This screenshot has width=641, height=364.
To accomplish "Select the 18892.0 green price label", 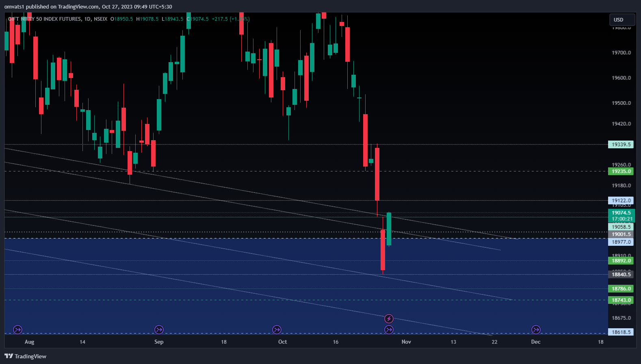I will (x=621, y=260).
